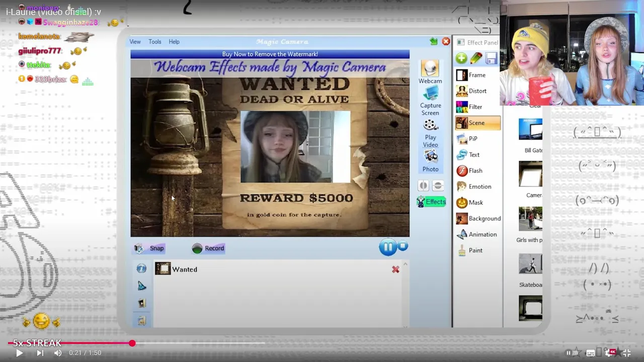Click the green arrow icon beside Magic Camera close

[434, 42]
